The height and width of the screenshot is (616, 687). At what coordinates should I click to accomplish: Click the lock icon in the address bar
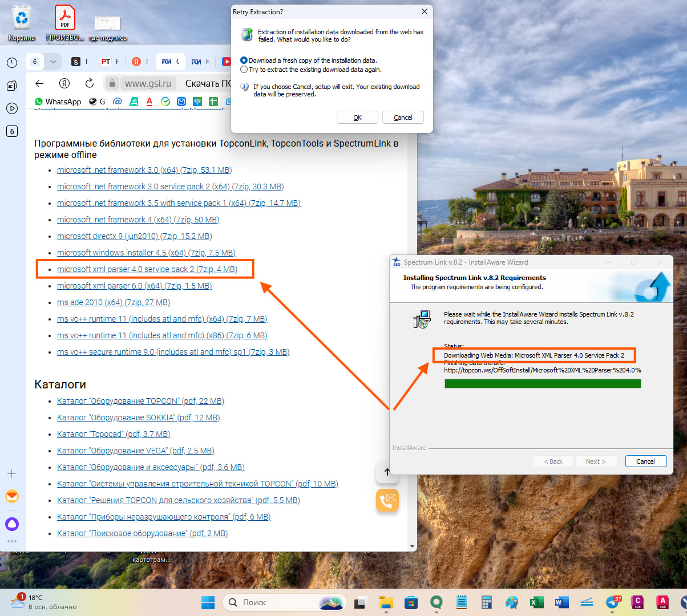(x=112, y=83)
